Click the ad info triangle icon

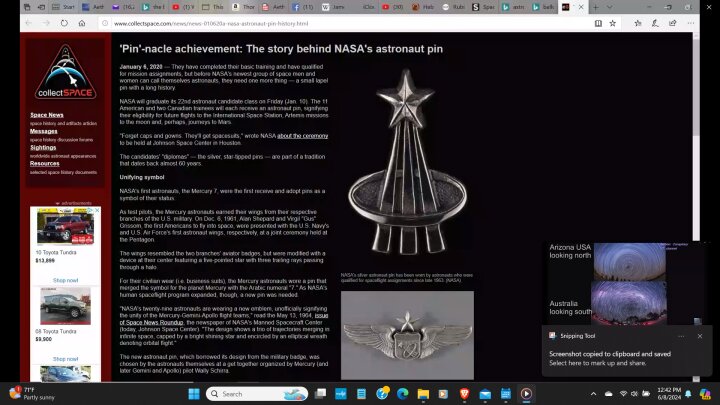click(x=91, y=210)
